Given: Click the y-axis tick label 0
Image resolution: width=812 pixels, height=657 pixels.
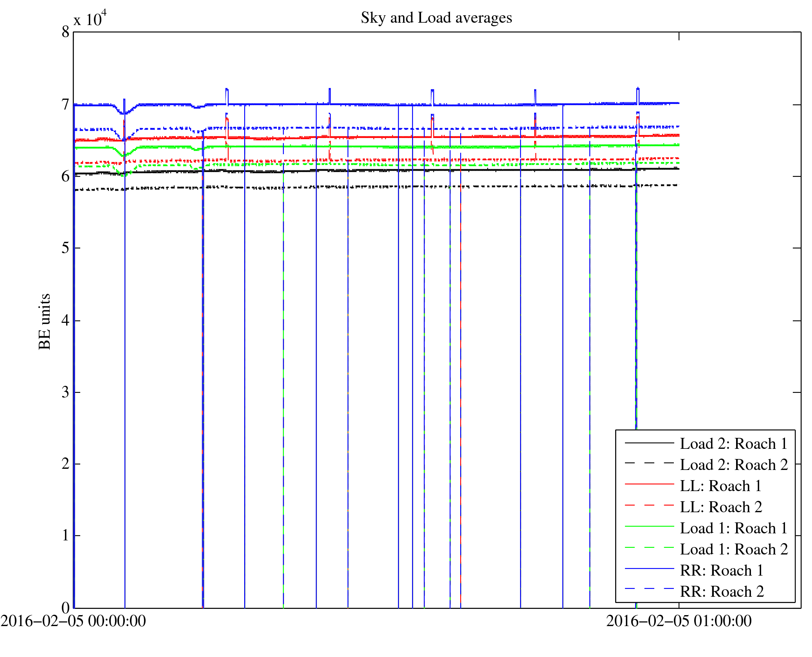Looking at the screenshot, I should click(65, 608).
